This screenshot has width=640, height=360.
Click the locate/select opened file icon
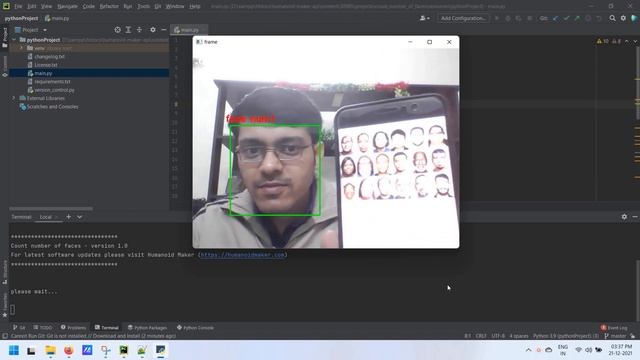pos(118,30)
